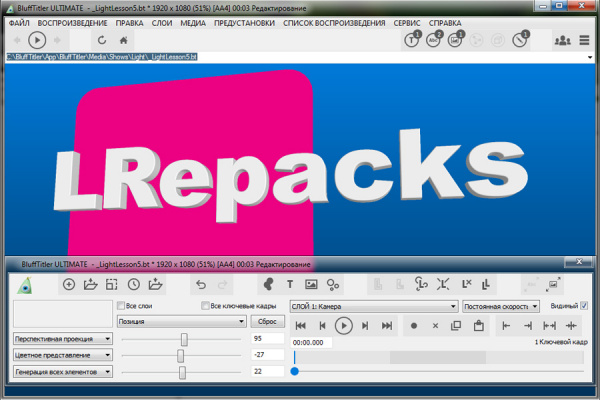
Task: Open the 'Цветное представление' dropdown
Action: [63, 355]
